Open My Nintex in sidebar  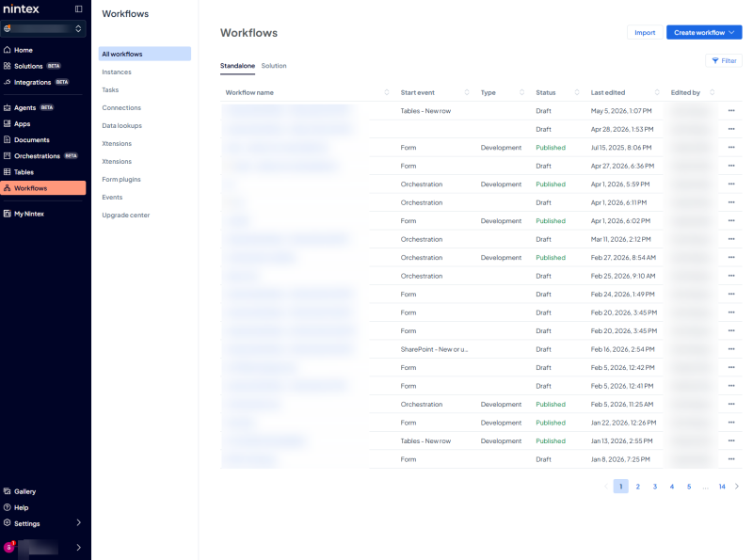tap(29, 214)
